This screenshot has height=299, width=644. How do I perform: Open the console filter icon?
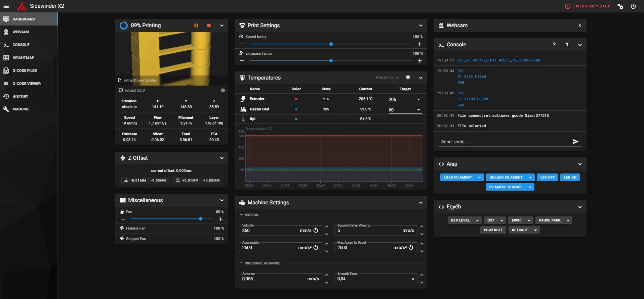pos(567,44)
